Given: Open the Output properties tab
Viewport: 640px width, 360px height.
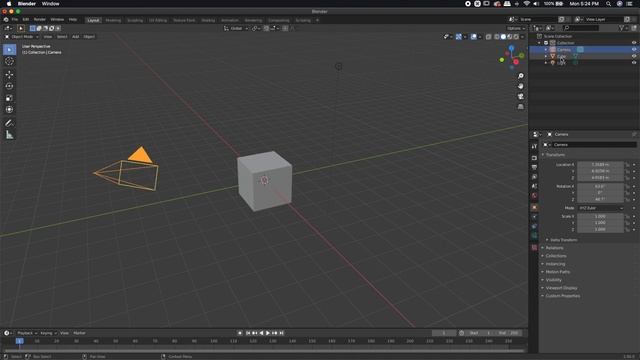Looking at the screenshot, I should click(534, 167).
